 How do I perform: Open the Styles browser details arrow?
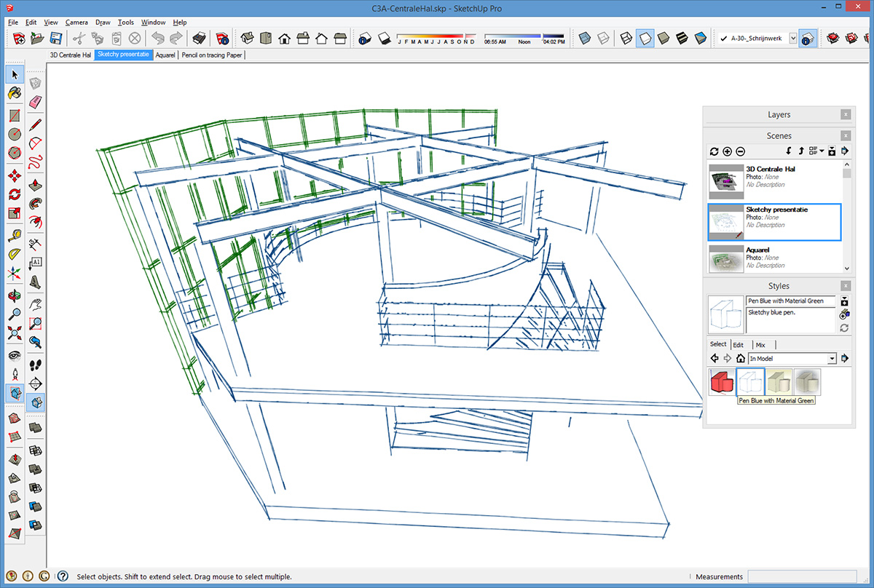(x=845, y=358)
